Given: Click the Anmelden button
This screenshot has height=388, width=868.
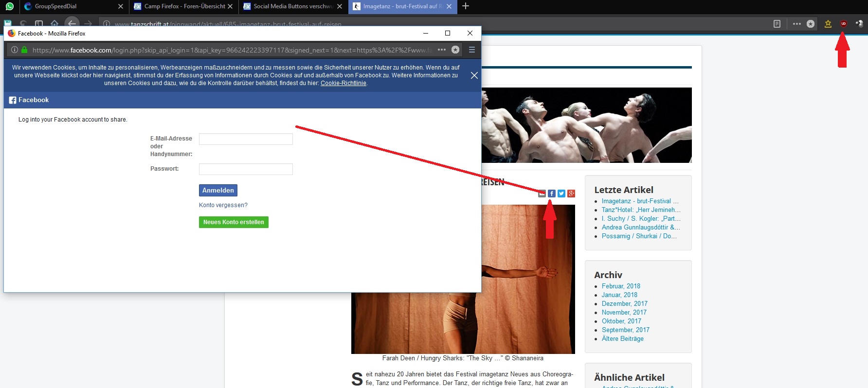Looking at the screenshot, I should coord(218,191).
